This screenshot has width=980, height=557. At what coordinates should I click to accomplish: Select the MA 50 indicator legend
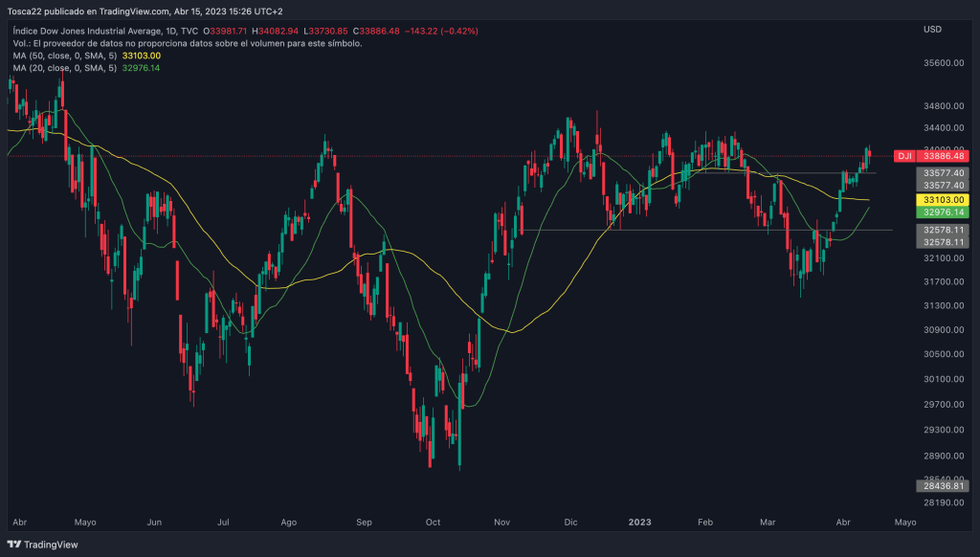[x=66, y=56]
